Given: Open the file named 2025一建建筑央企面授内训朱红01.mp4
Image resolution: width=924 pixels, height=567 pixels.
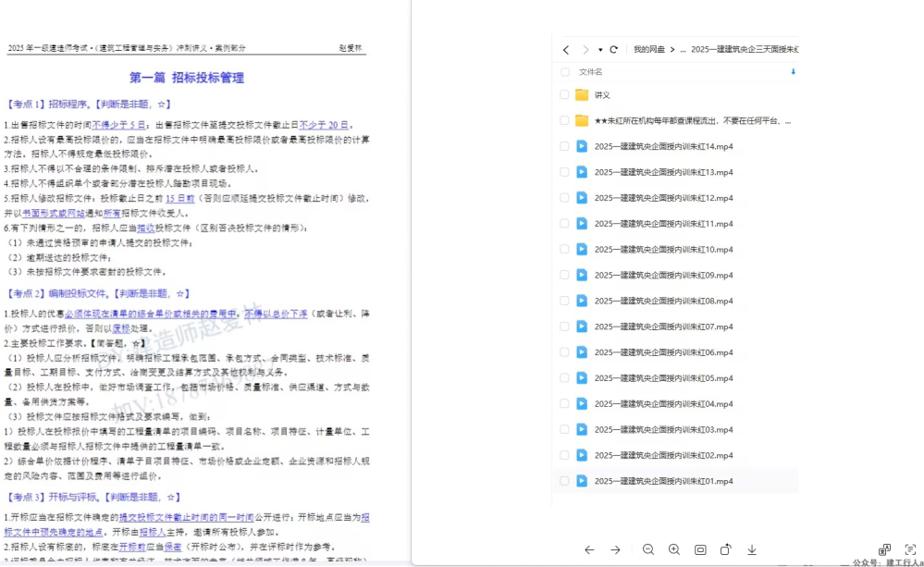Looking at the screenshot, I should pos(663,481).
